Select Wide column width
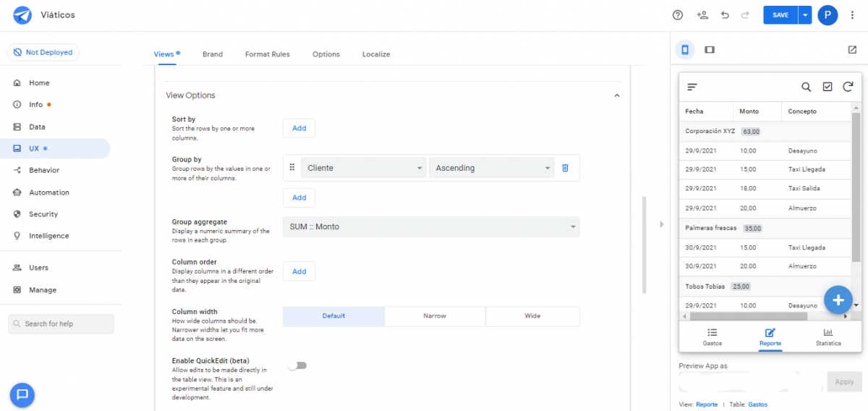Image resolution: width=868 pixels, height=411 pixels. click(x=532, y=316)
